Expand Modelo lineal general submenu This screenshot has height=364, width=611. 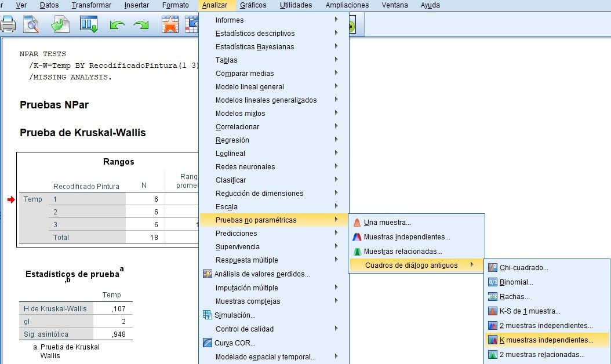[274, 86]
